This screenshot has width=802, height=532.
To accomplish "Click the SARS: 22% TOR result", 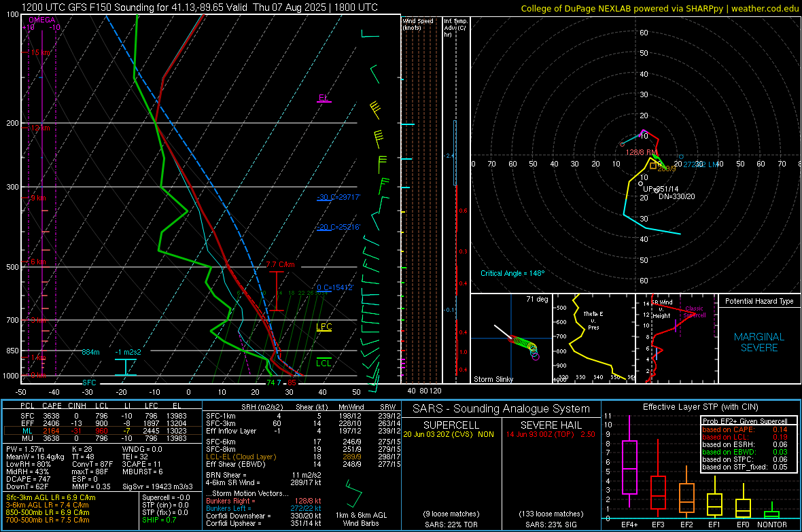I will [x=451, y=525].
